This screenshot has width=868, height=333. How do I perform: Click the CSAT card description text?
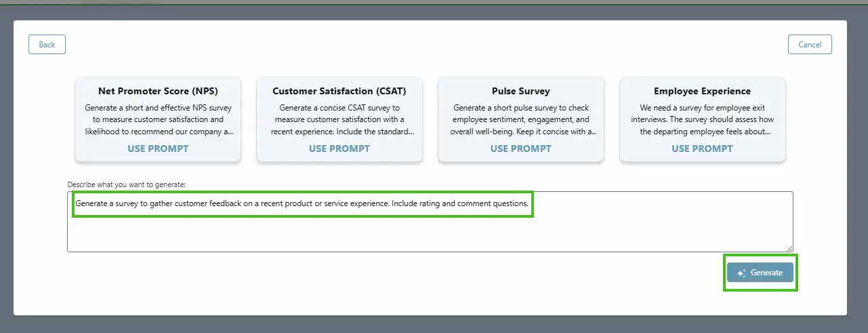(x=339, y=119)
